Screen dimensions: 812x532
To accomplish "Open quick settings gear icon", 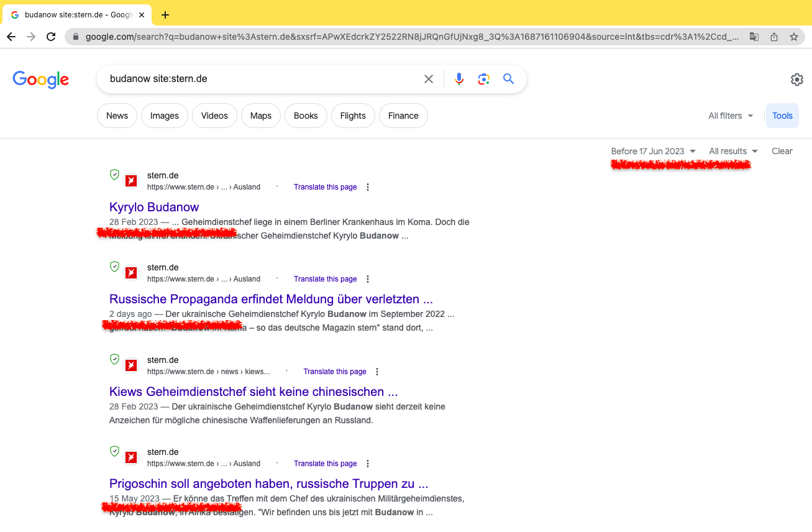I will [796, 80].
